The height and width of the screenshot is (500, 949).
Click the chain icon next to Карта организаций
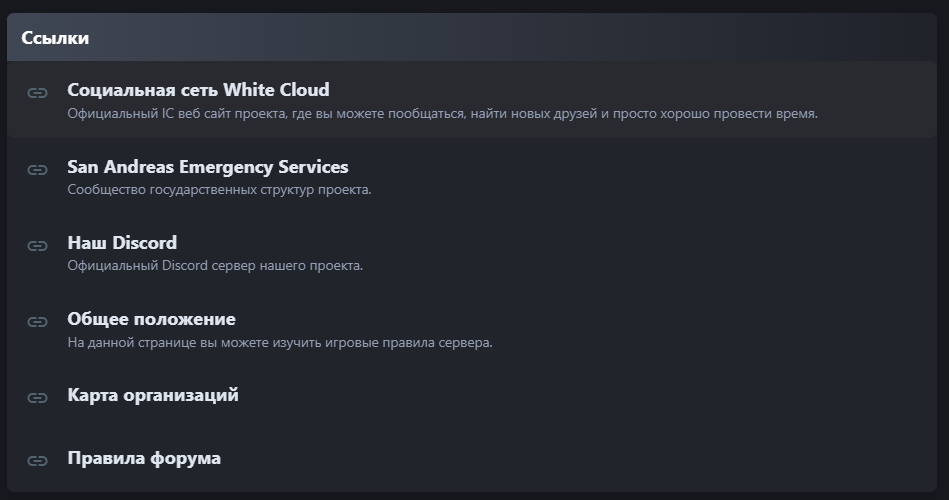[38, 398]
